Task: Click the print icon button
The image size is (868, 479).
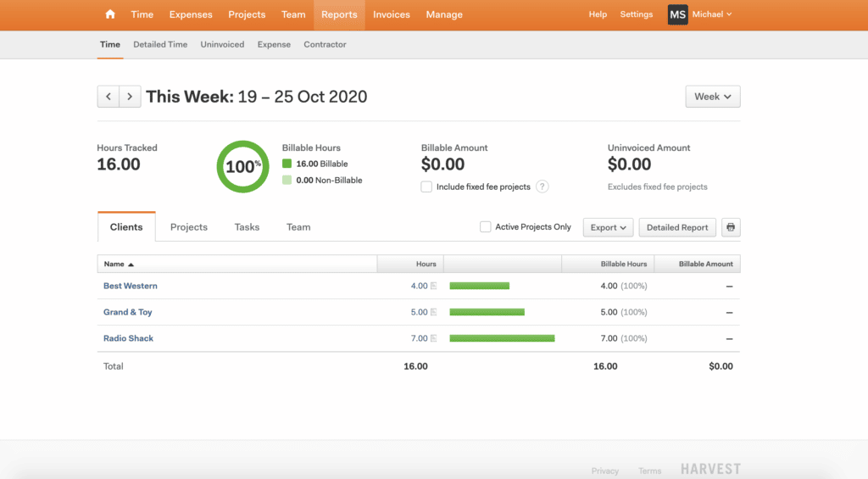Action: [731, 227]
